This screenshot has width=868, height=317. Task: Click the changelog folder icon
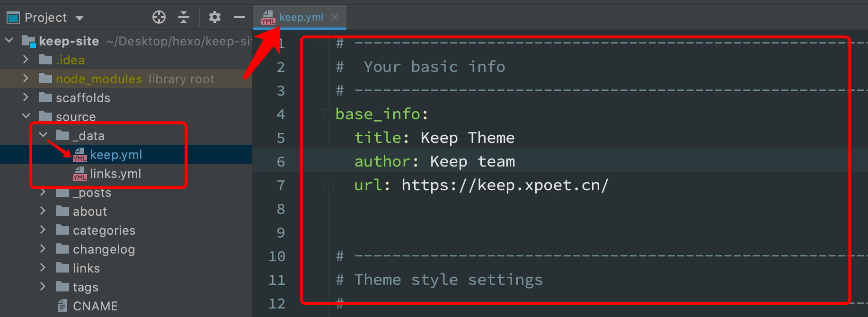pyautogui.click(x=62, y=249)
